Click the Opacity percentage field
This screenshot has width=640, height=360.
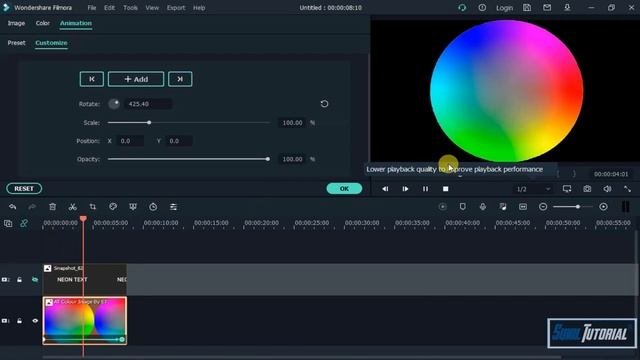(x=292, y=159)
